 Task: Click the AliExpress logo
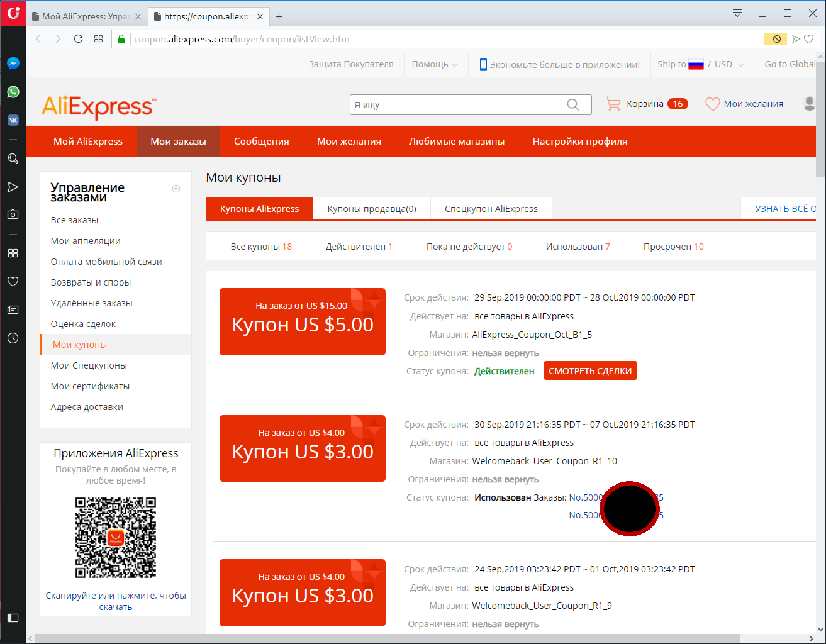pos(99,106)
